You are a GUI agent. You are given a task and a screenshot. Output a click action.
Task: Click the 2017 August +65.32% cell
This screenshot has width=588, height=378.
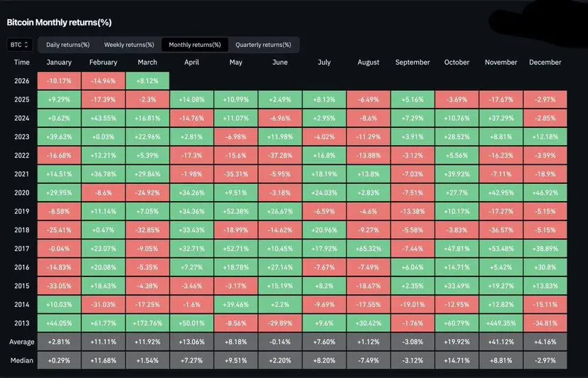click(369, 249)
